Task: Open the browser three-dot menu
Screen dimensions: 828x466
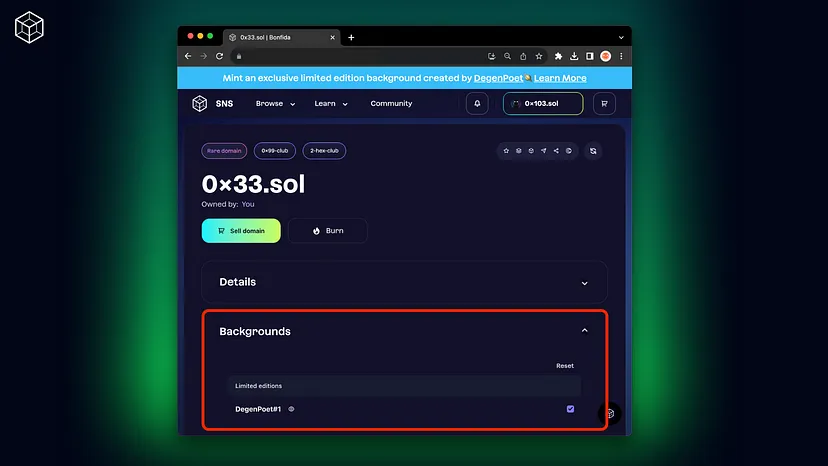Action: coord(621,56)
